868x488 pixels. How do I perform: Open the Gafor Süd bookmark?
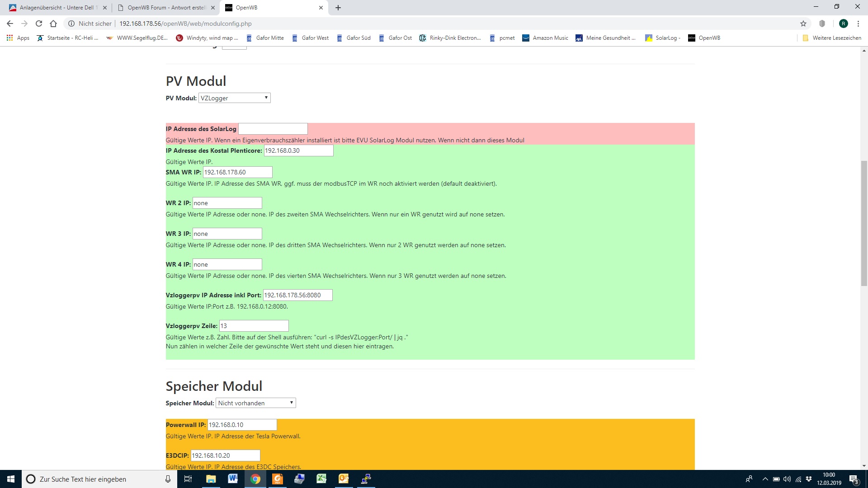tap(354, 38)
